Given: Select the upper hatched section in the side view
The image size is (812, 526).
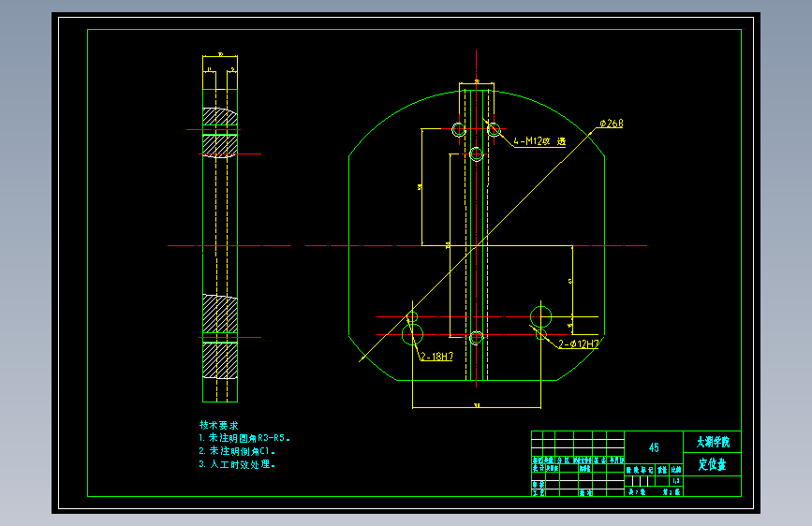Looking at the screenshot, I should pyautogui.click(x=220, y=116).
